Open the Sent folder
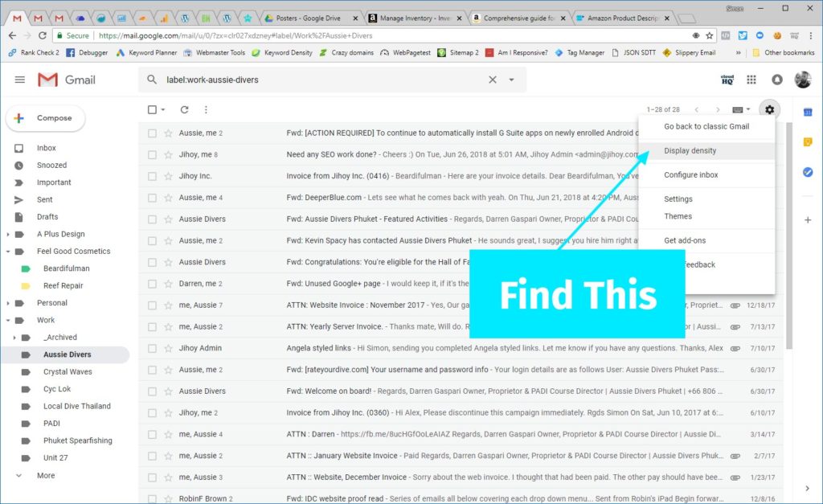 tap(45, 200)
